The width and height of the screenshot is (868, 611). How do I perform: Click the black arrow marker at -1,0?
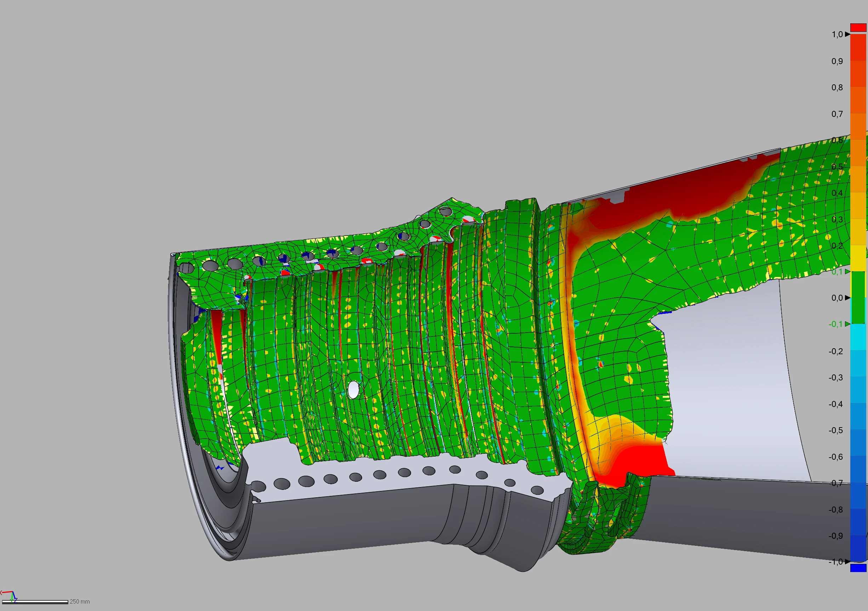click(848, 561)
